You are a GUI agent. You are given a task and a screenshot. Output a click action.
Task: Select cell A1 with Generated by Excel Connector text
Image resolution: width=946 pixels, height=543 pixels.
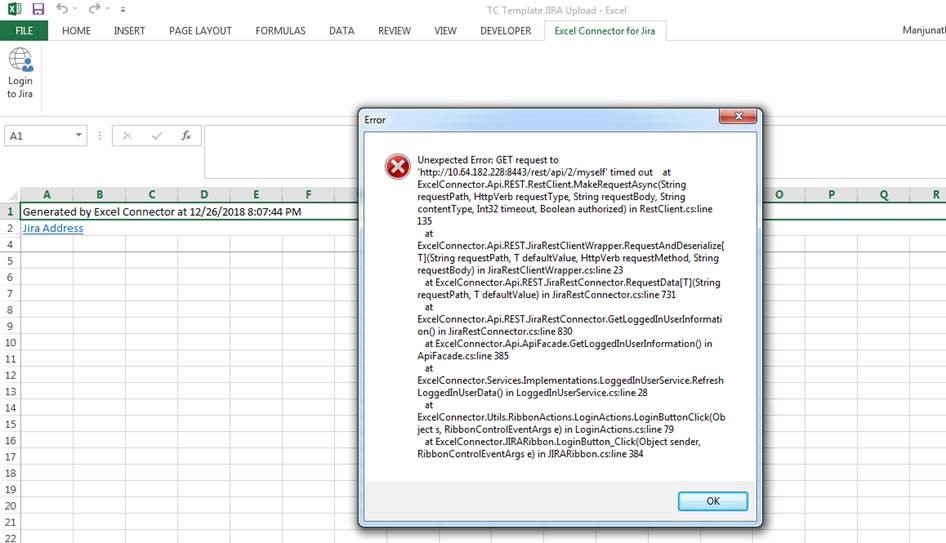(x=162, y=212)
